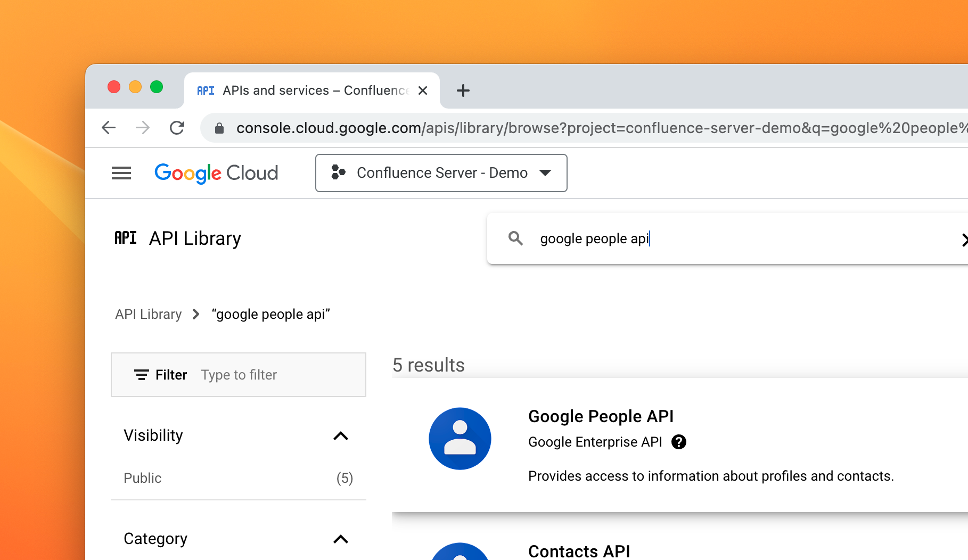
Task: Collapse the Category filter section
Action: pyautogui.click(x=341, y=539)
